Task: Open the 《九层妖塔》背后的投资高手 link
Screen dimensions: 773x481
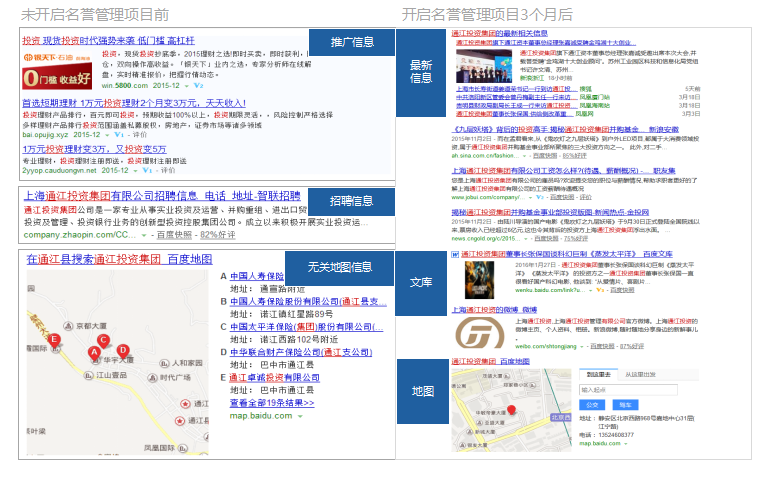Action: click(x=565, y=129)
